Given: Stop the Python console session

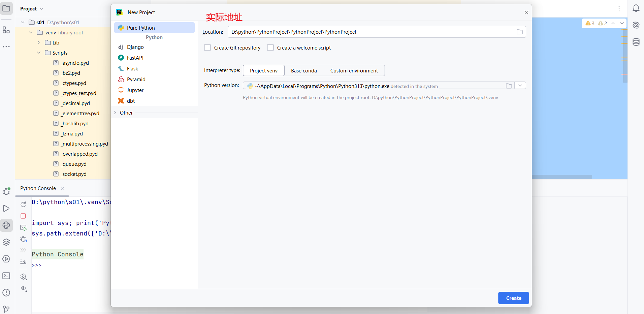Looking at the screenshot, I should point(23,216).
